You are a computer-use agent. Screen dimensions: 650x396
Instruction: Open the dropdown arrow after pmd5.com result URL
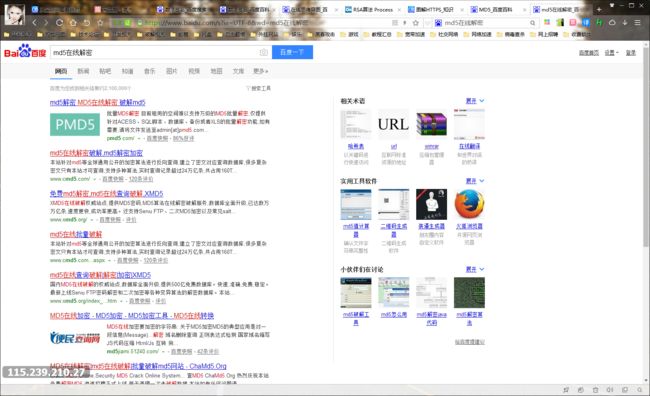click(140, 138)
